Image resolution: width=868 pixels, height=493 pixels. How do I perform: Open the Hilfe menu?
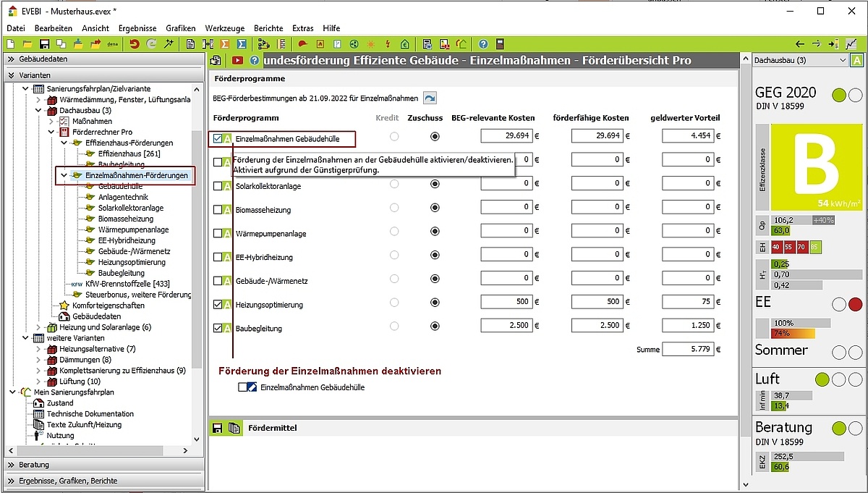pos(331,28)
